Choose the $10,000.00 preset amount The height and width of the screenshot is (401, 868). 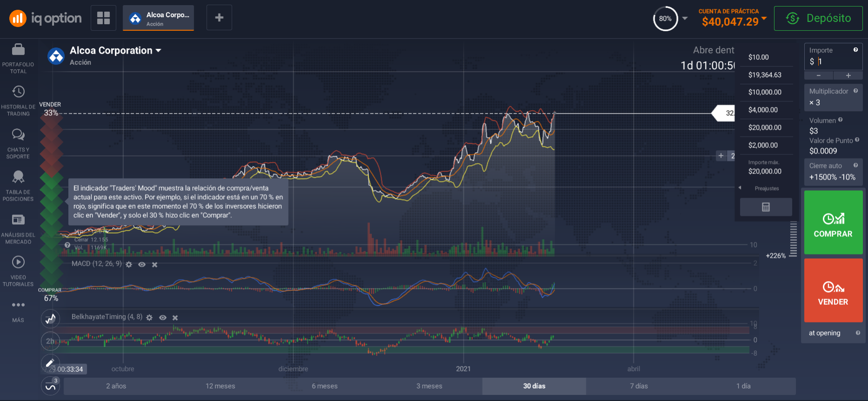tap(766, 92)
